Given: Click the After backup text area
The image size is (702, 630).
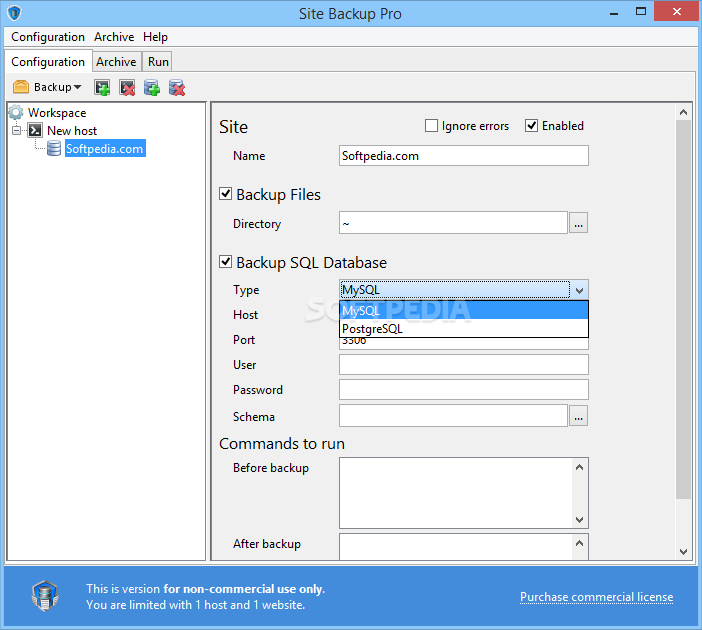Looking at the screenshot, I should [x=456, y=546].
